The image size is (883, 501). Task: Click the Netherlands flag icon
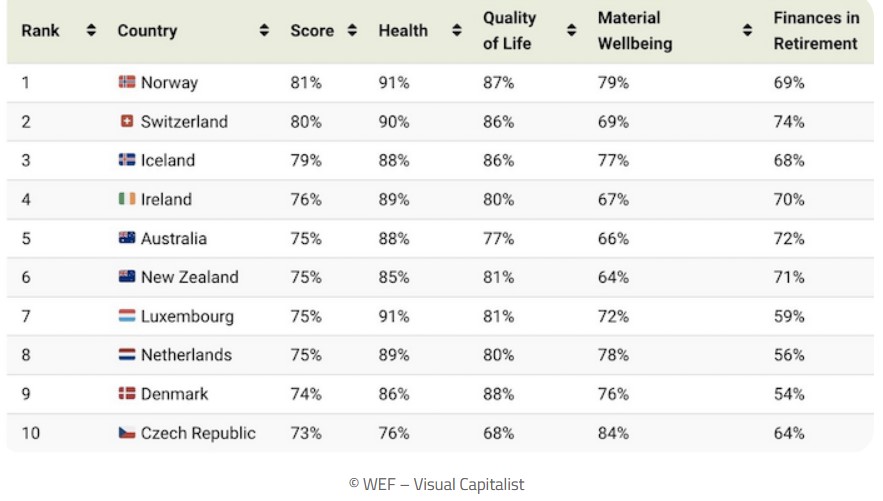127,355
